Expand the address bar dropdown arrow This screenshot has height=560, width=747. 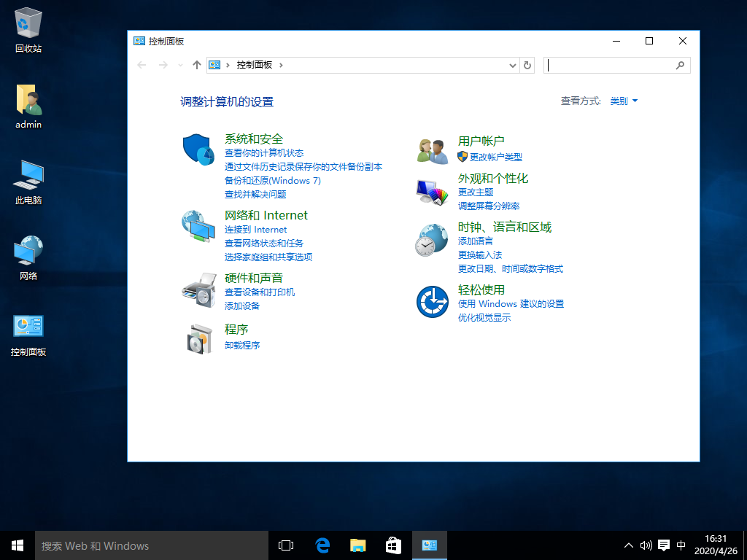(x=513, y=65)
